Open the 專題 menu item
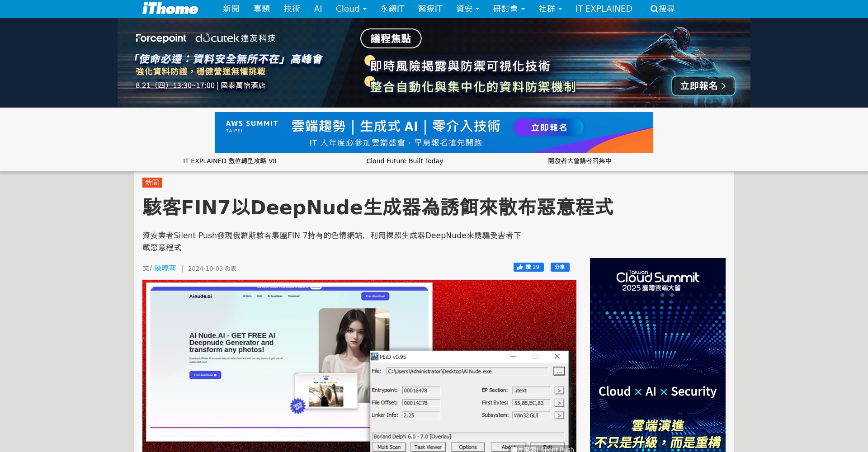Image resolution: width=868 pixels, height=452 pixels. (262, 9)
